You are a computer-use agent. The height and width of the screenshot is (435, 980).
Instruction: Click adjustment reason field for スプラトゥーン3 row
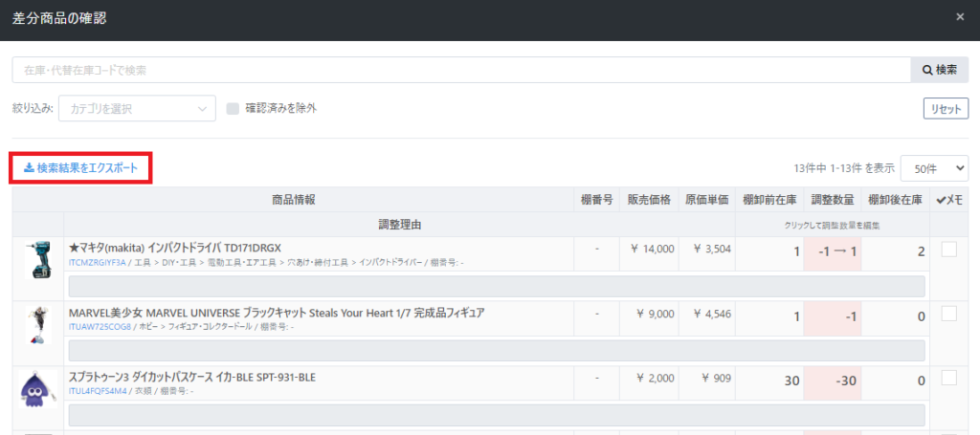tap(497, 415)
